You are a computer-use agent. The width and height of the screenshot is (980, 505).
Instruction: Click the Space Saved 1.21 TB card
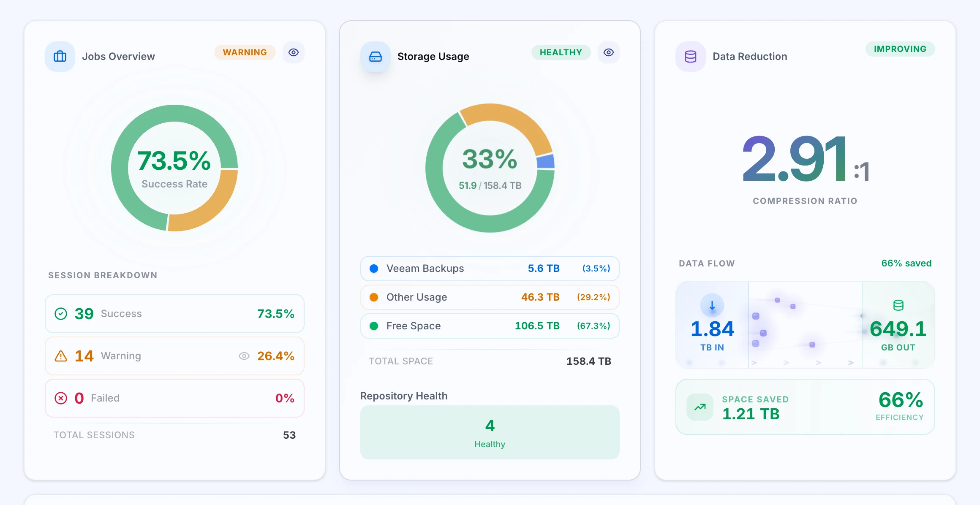point(805,407)
